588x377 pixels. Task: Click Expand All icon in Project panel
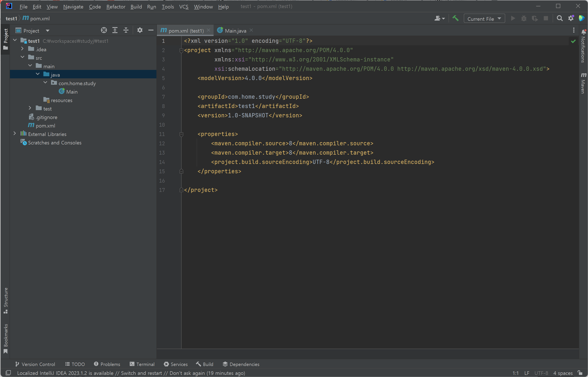[x=115, y=30]
